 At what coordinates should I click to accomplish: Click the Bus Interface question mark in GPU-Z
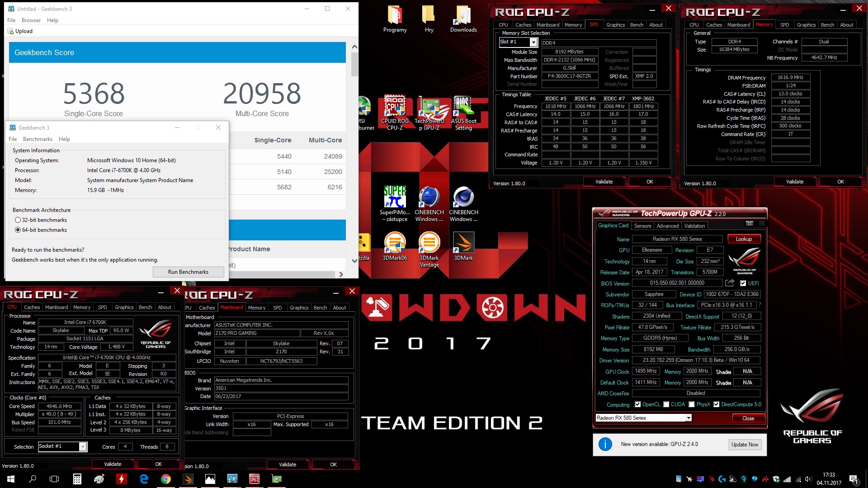click(x=759, y=305)
